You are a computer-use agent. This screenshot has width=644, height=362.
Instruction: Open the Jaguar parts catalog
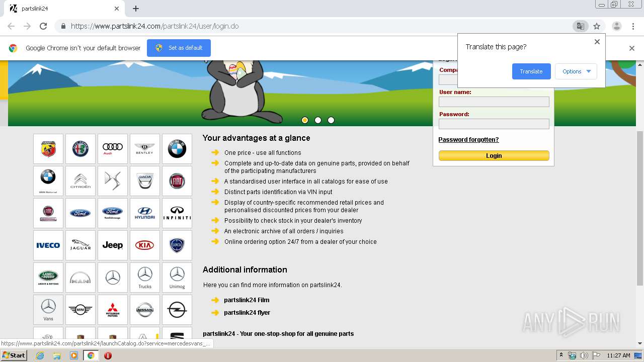(x=80, y=245)
